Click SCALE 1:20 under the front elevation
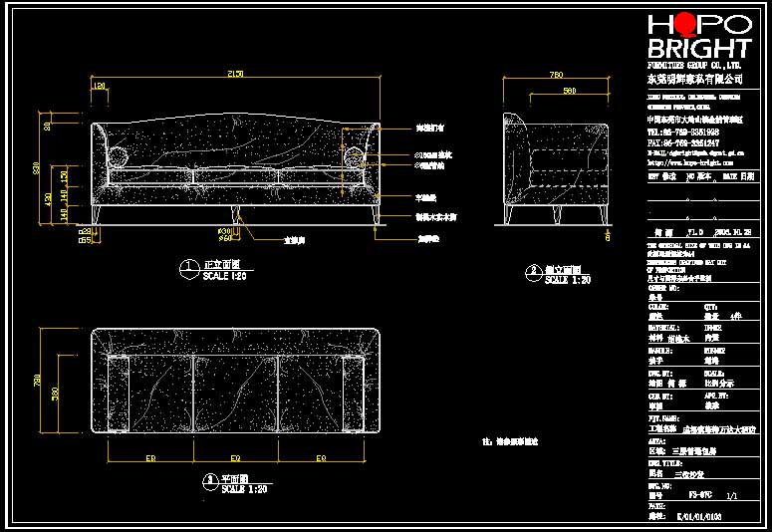The height and width of the screenshot is (532, 772). tap(224, 276)
